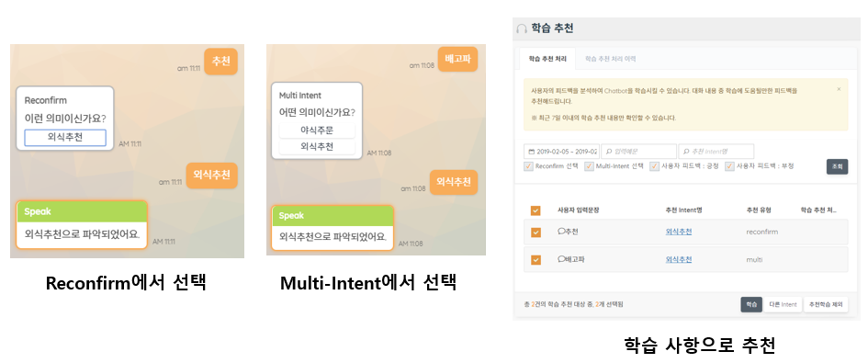The width and height of the screenshot is (868, 363).
Task: Click the speech bubble icon next to 추천
Action: click(x=561, y=232)
